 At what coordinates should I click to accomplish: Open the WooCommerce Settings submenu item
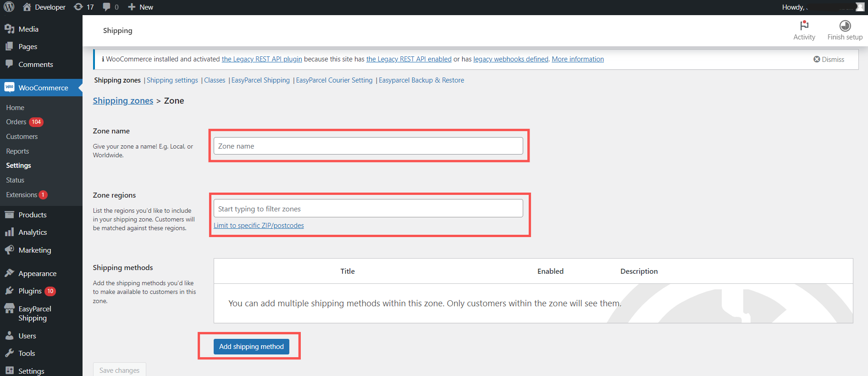(x=18, y=166)
